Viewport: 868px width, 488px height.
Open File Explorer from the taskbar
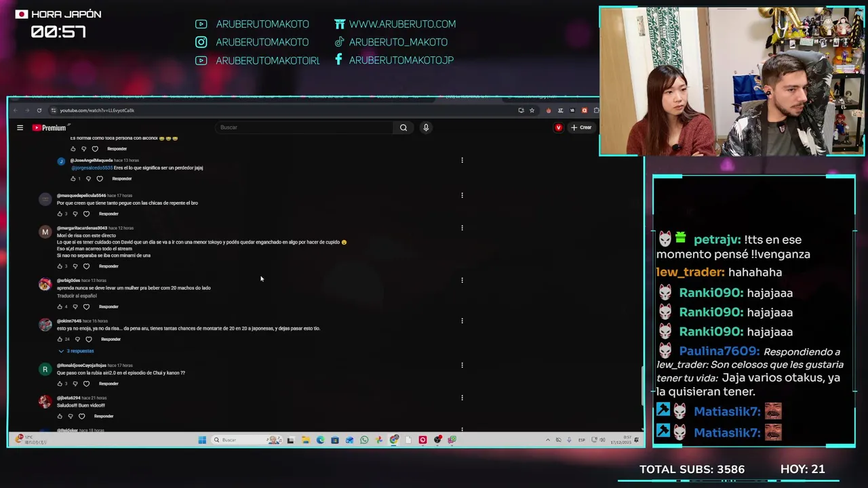(305, 440)
